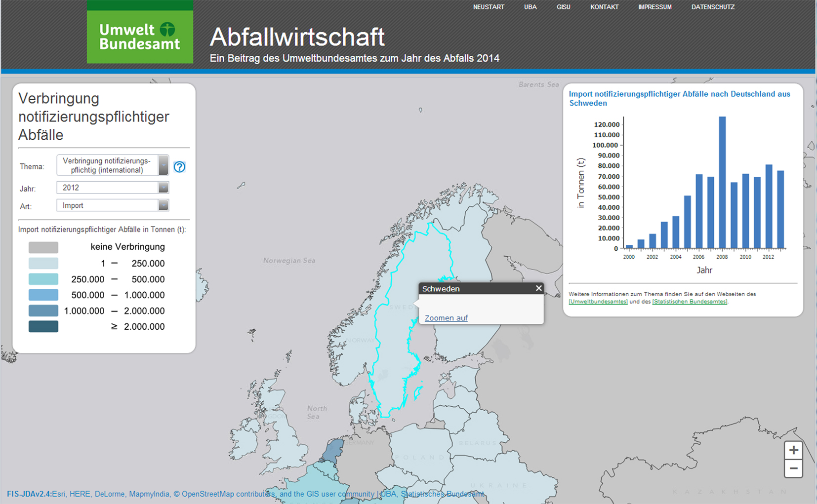Open the Jahr dropdown showing 2012
The image size is (817, 504).
coord(163,188)
